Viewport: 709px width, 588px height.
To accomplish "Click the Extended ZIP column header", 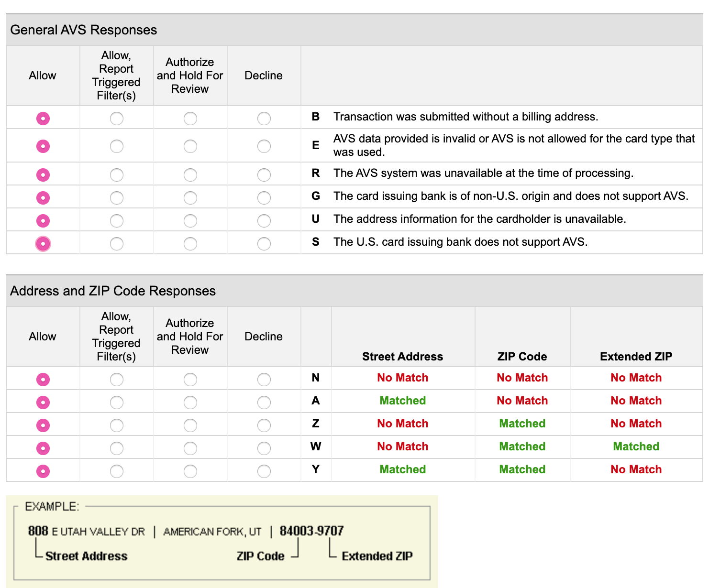I will [x=636, y=356].
